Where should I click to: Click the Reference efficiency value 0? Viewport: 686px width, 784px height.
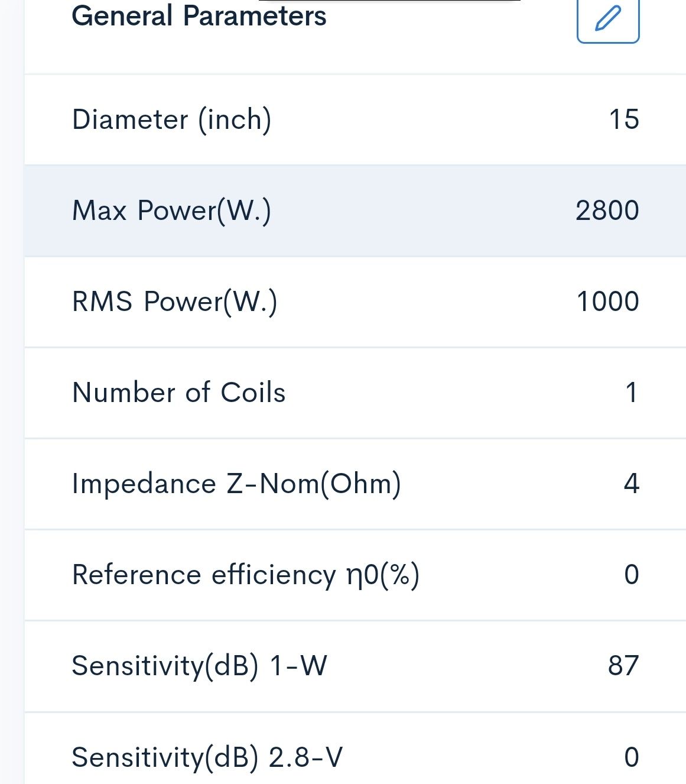point(632,575)
